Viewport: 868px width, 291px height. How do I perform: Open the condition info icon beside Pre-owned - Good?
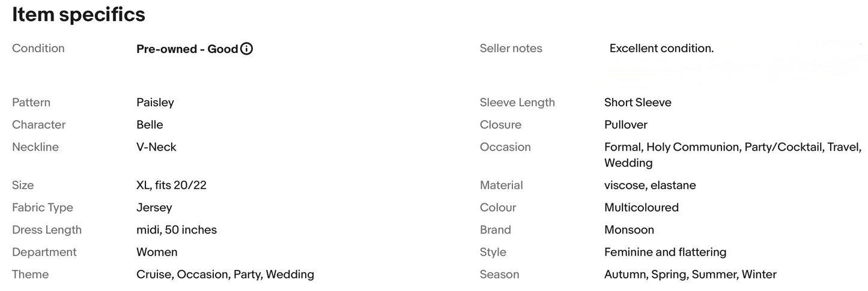tap(246, 49)
